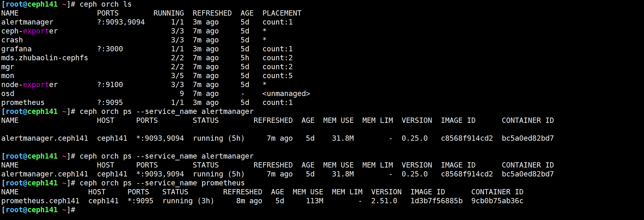Click prometheus status 'running (3h)'
644x220 pixels.
[189, 201]
